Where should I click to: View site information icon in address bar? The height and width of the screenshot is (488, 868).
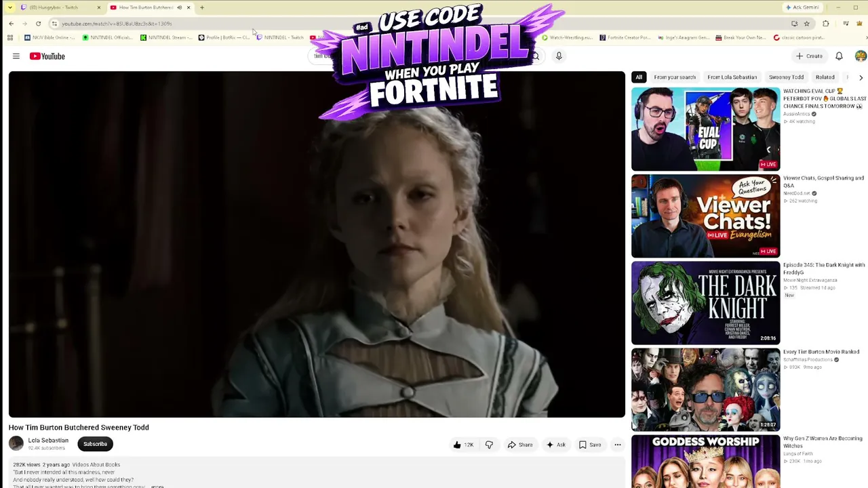coord(54,24)
